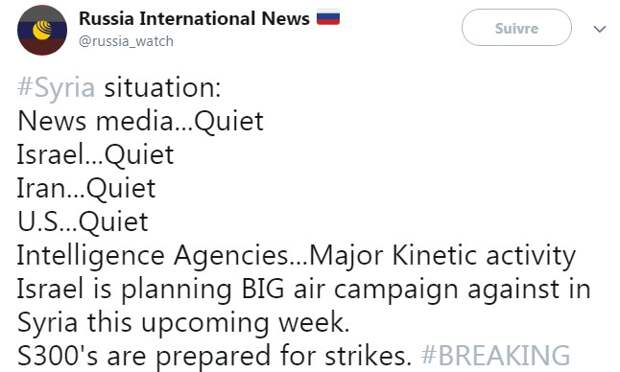
Task: Click the "News media...Quiet" line
Action: (x=140, y=121)
